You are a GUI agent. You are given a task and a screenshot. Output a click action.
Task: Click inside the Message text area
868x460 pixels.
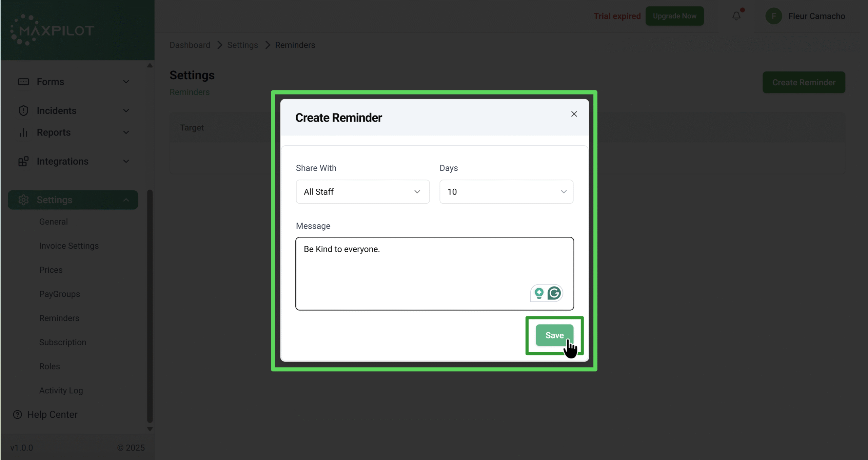(407, 271)
